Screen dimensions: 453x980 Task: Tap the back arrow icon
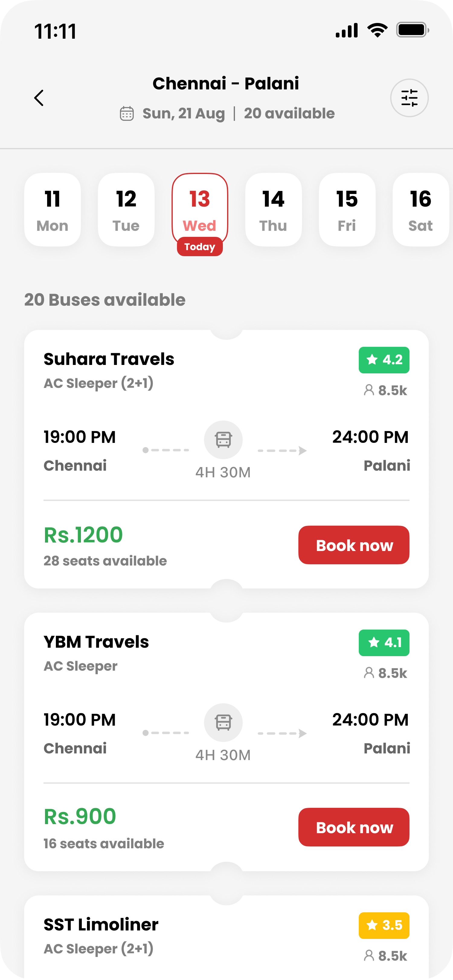pos(39,98)
